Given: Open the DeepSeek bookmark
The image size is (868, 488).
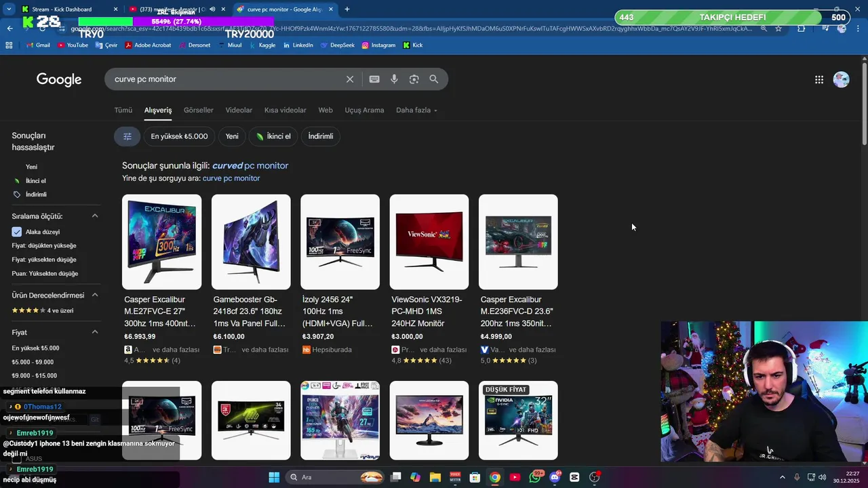Looking at the screenshot, I should click(338, 45).
